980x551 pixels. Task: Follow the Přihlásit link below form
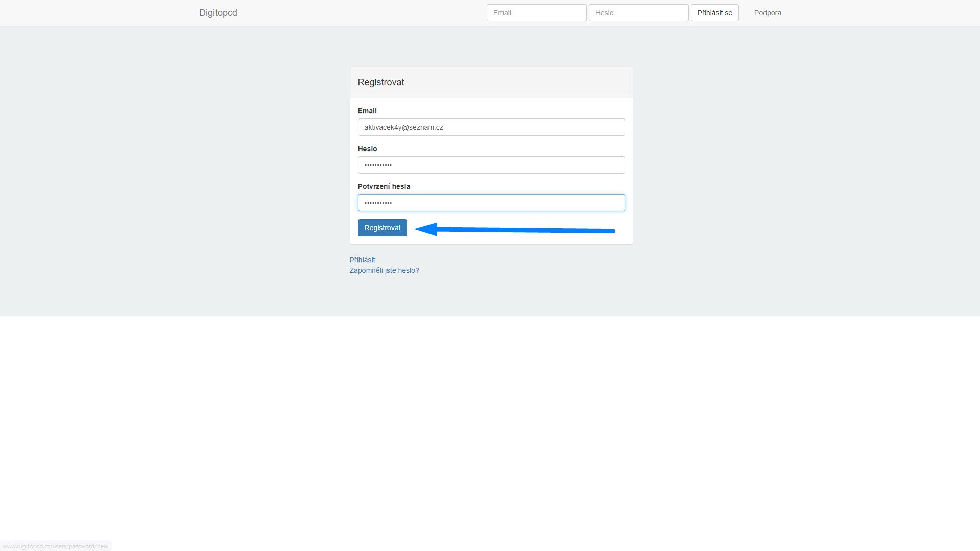pyautogui.click(x=362, y=260)
